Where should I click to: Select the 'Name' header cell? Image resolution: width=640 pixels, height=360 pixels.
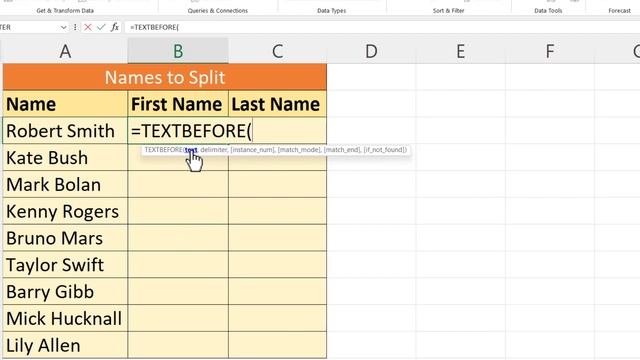(65, 104)
